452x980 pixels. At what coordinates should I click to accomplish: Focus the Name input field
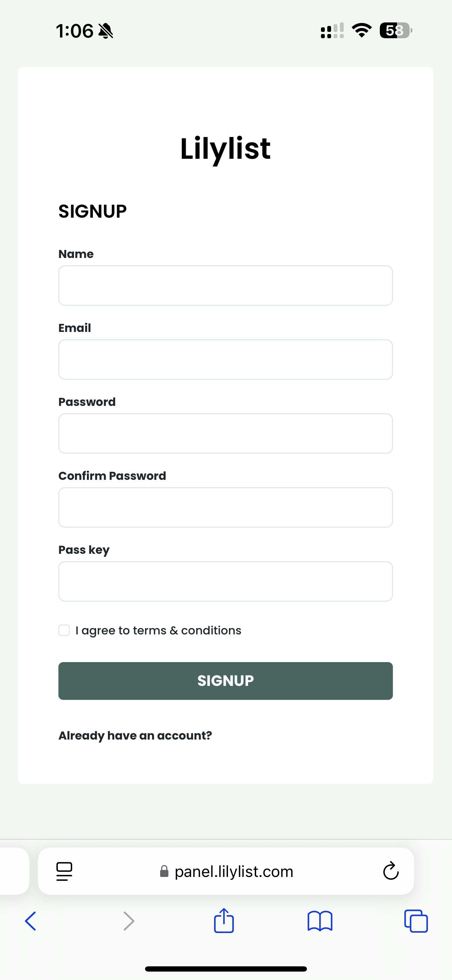click(226, 285)
